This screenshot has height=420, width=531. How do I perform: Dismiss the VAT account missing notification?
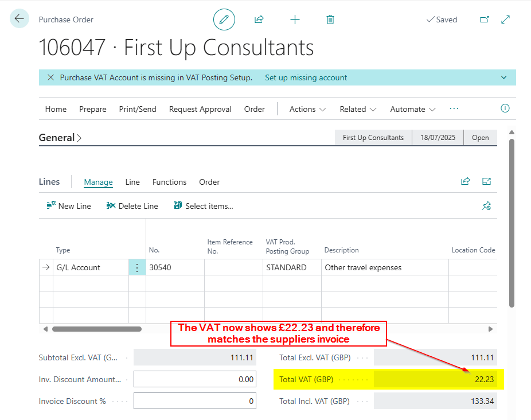point(51,77)
